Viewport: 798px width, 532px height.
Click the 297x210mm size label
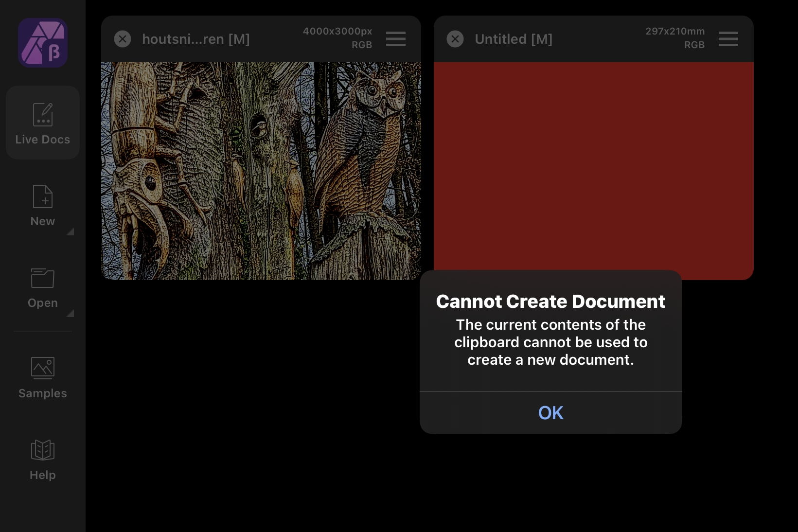click(x=675, y=31)
